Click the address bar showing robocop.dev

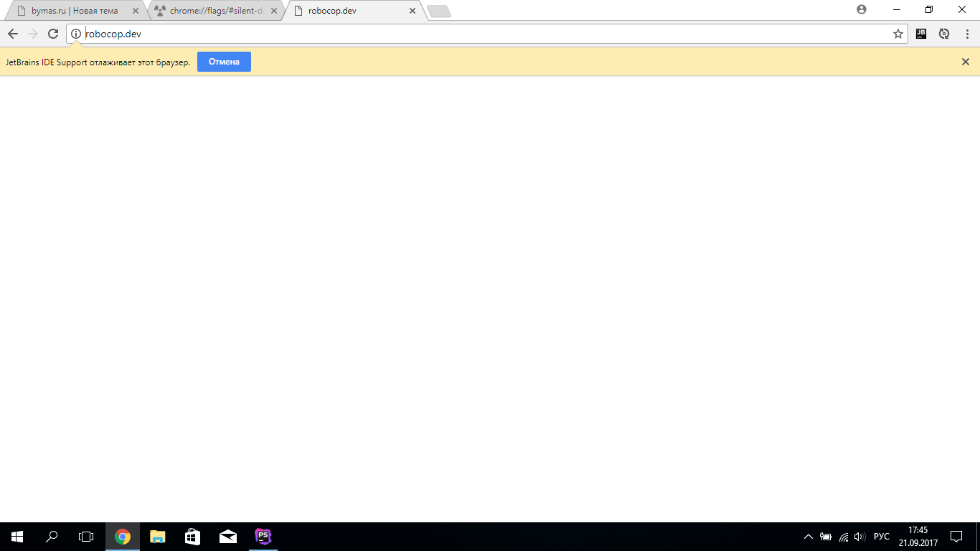pyautogui.click(x=481, y=34)
